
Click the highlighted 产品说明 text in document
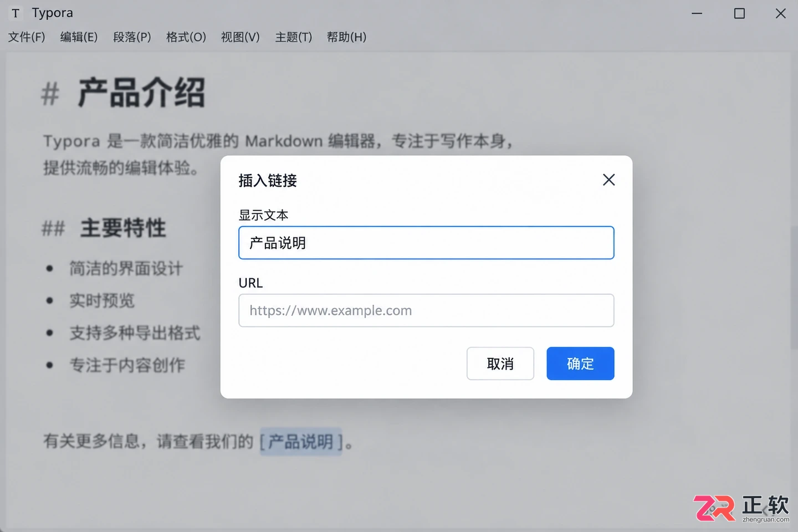301,442
